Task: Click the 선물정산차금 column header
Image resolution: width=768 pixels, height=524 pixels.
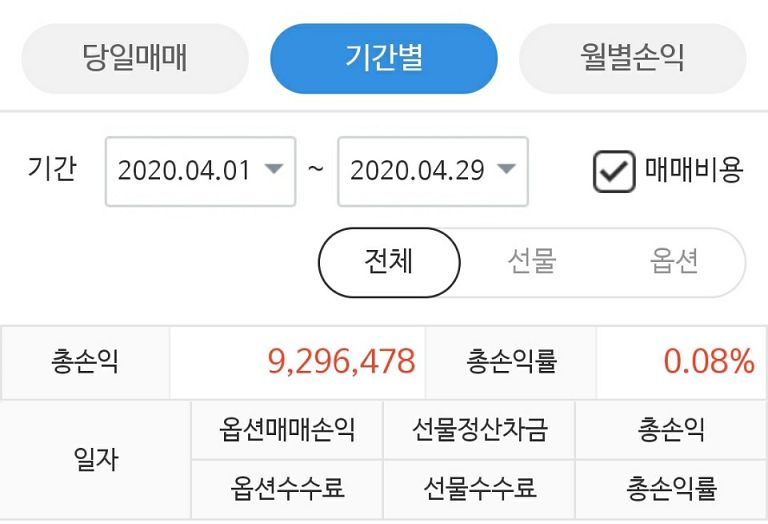Action: pos(479,430)
